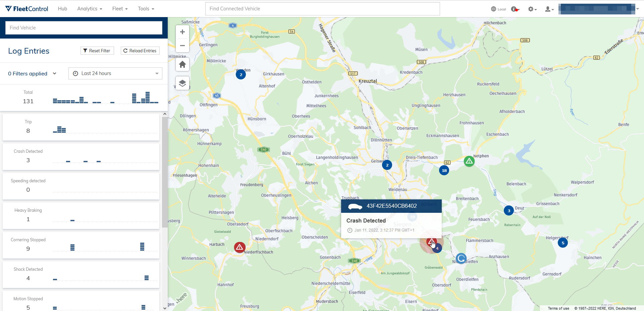Select the Shock Detected entry card
Screen dimensions: 644x311
click(x=81, y=274)
